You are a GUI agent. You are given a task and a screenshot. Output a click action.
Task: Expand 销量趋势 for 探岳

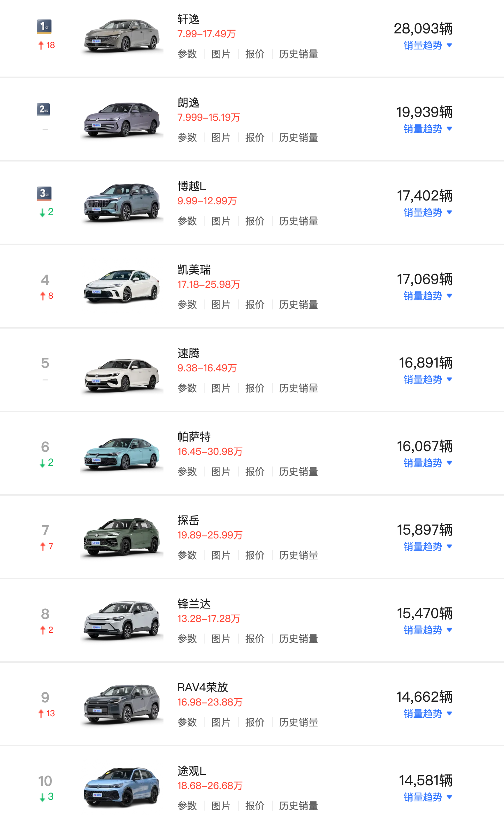pyautogui.click(x=427, y=546)
